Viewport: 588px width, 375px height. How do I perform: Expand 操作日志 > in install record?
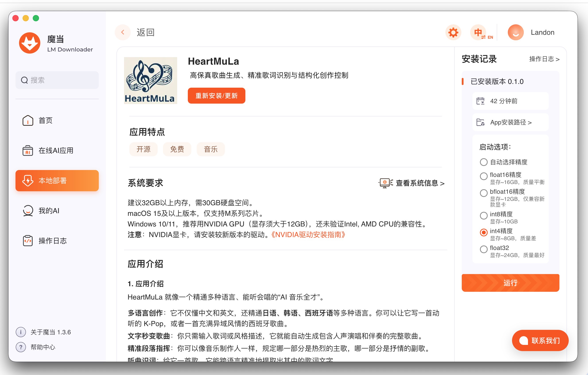tap(544, 59)
